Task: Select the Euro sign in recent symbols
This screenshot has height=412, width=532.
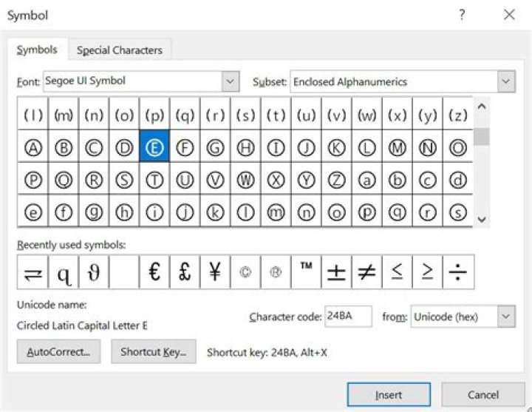Action: click(154, 273)
